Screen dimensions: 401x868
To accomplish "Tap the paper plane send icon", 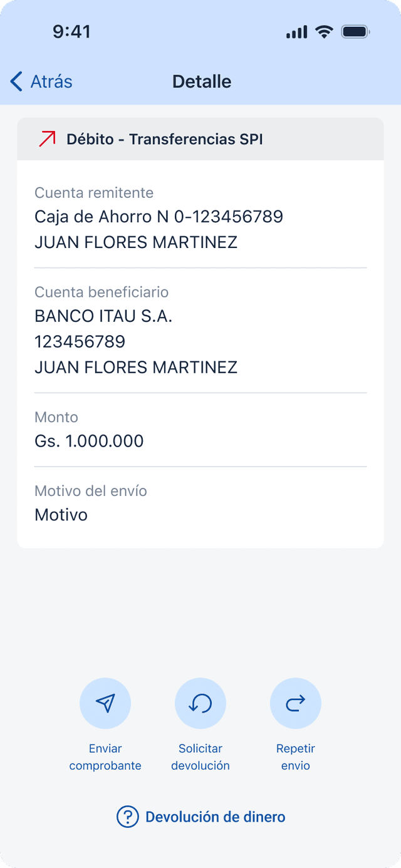I will [105, 703].
